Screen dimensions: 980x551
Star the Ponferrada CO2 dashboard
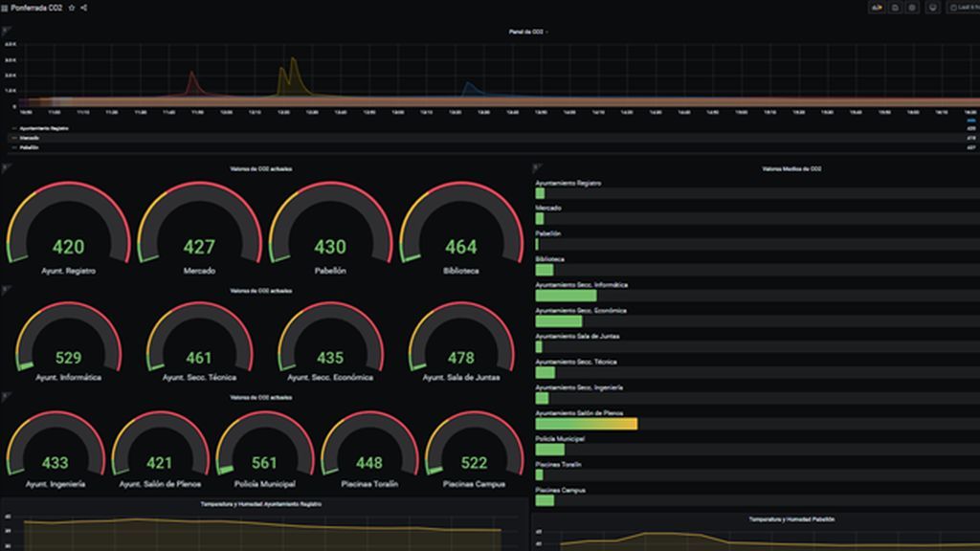click(72, 8)
